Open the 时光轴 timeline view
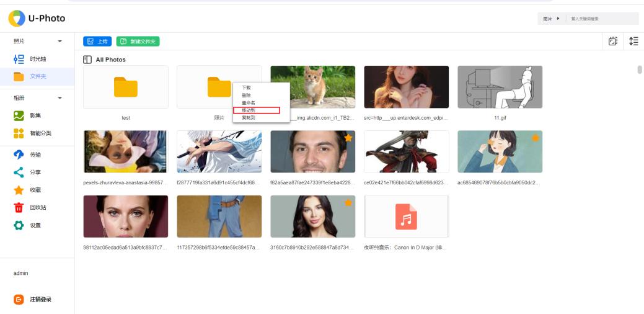The height and width of the screenshot is (314, 644). point(37,59)
